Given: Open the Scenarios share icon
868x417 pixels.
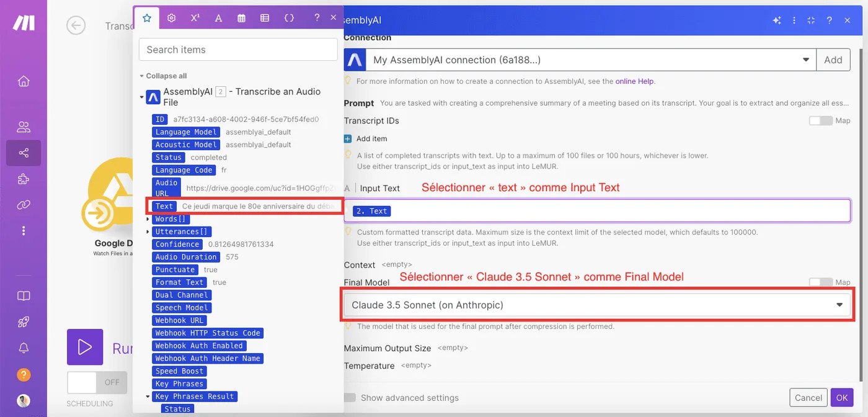Looking at the screenshot, I should 24,153.
